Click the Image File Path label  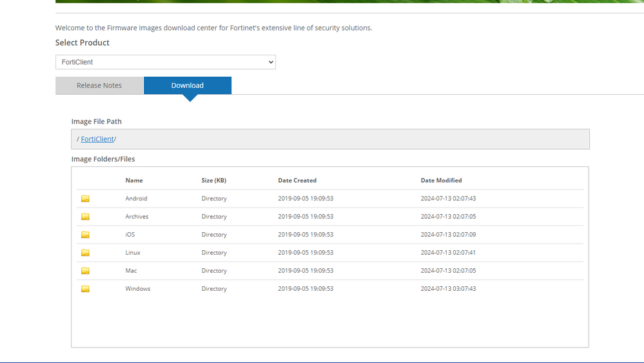pyautogui.click(x=96, y=122)
